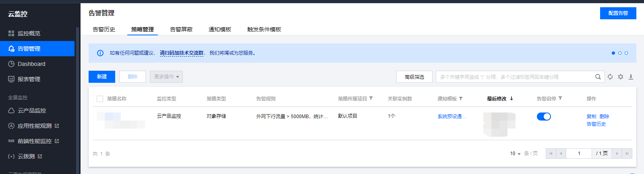Toggle the 告警启停 switch off
The width and height of the screenshot is (644, 174).
(x=544, y=117)
